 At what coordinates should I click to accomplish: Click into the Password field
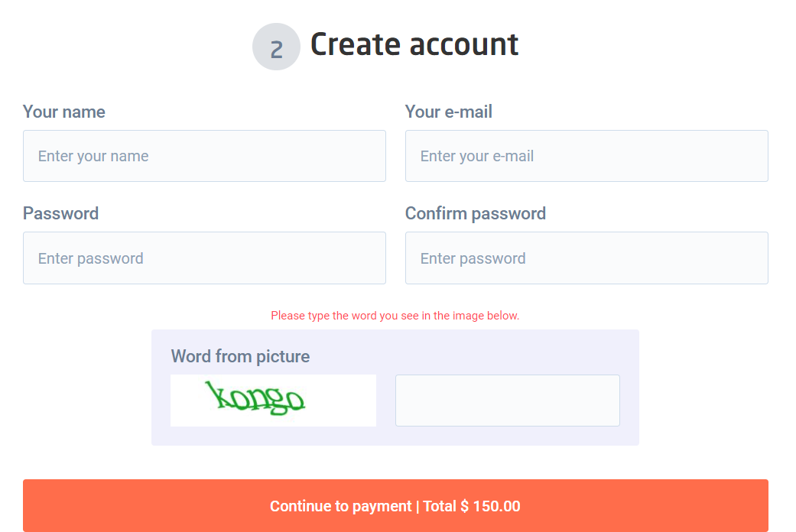(204, 258)
